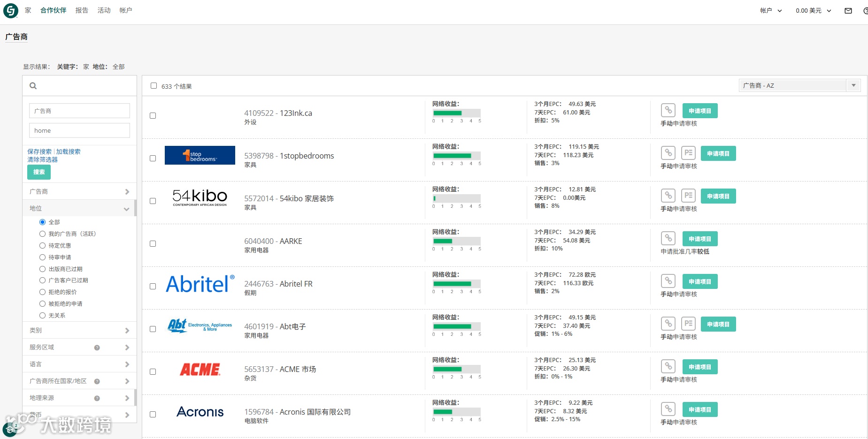Click help icon next to 地理来源

[x=97, y=398]
